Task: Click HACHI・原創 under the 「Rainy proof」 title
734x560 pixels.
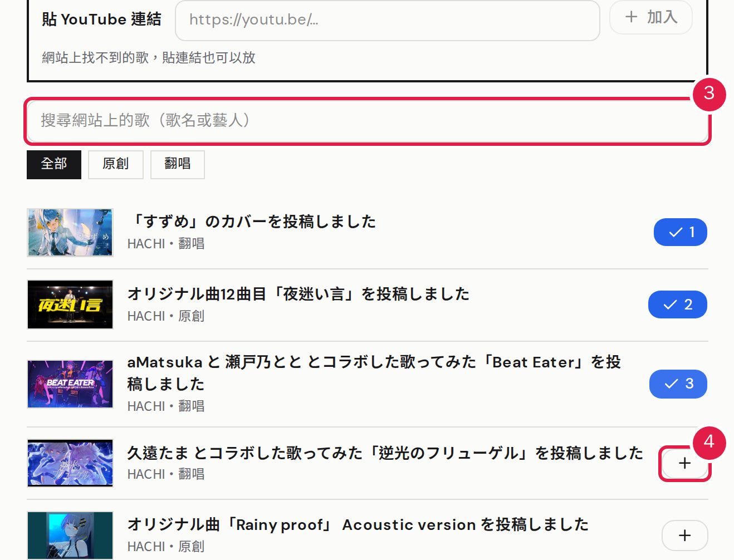Action: pos(166,547)
